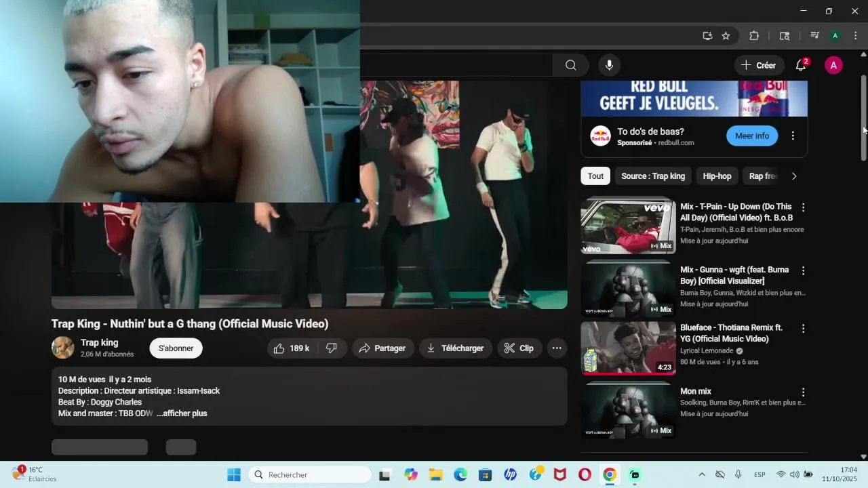Open File Explorer from taskbar
The image size is (868, 488).
(x=435, y=474)
